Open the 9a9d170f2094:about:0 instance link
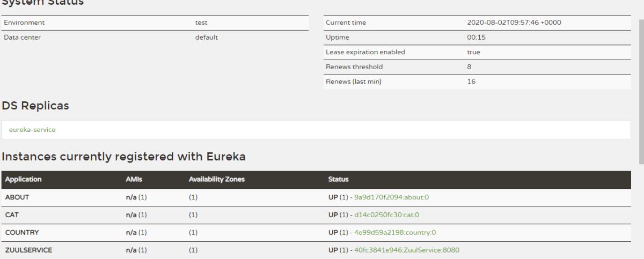This screenshot has width=644, height=259. coord(391,197)
